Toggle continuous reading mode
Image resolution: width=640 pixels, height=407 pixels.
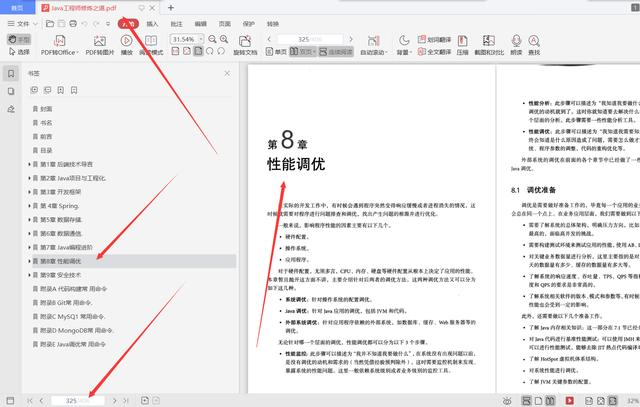pyautogui.click(x=336, y=52)
